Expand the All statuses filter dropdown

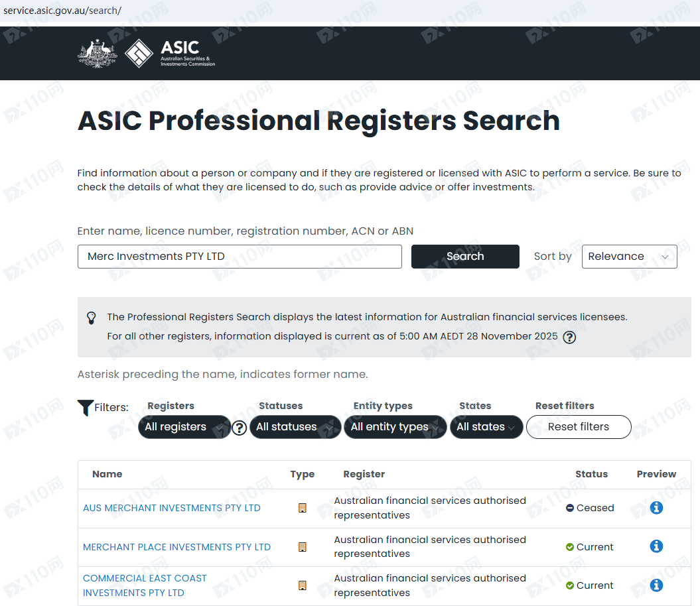tap(295, 427)
